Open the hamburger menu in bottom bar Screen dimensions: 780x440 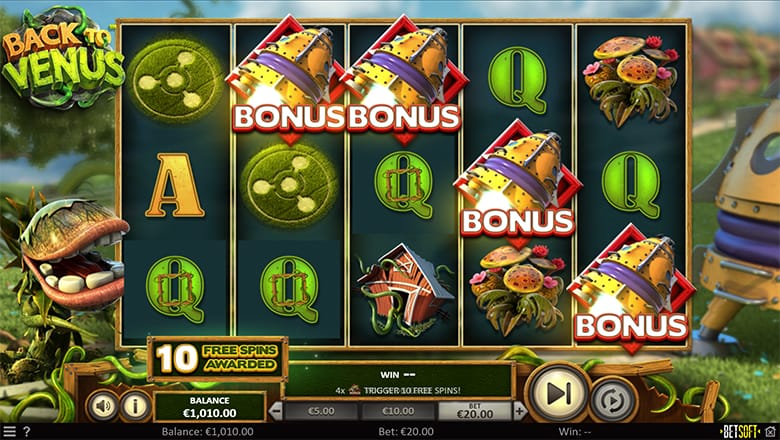pyautogui.click(x=9, y=432)
